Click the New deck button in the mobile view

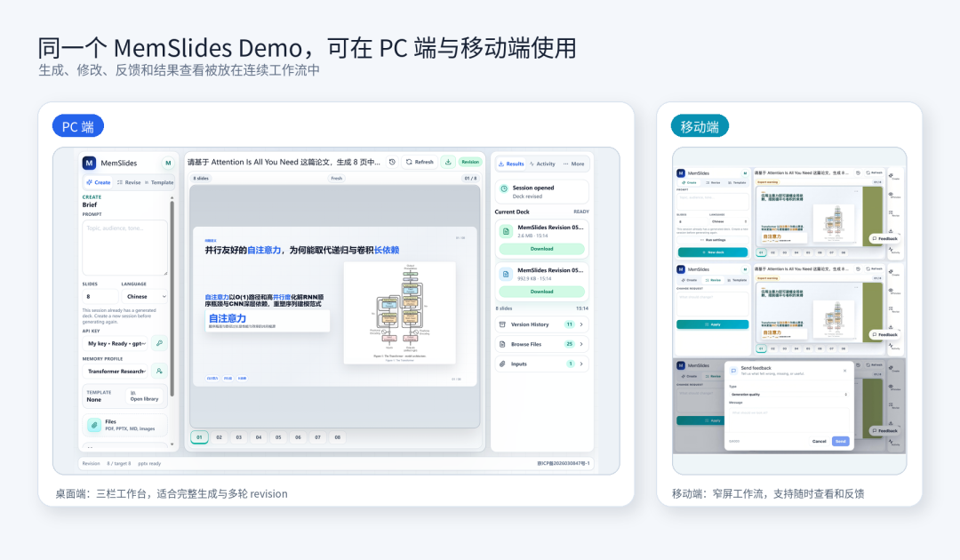click(x=713, y=252)
